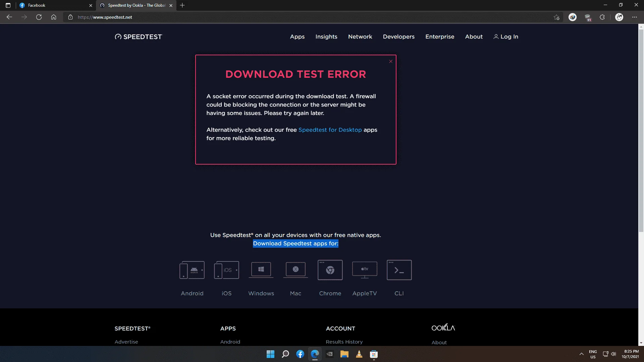Show hidden system tray icons
This screenshot has width=644, height=362.
(581, 354)
